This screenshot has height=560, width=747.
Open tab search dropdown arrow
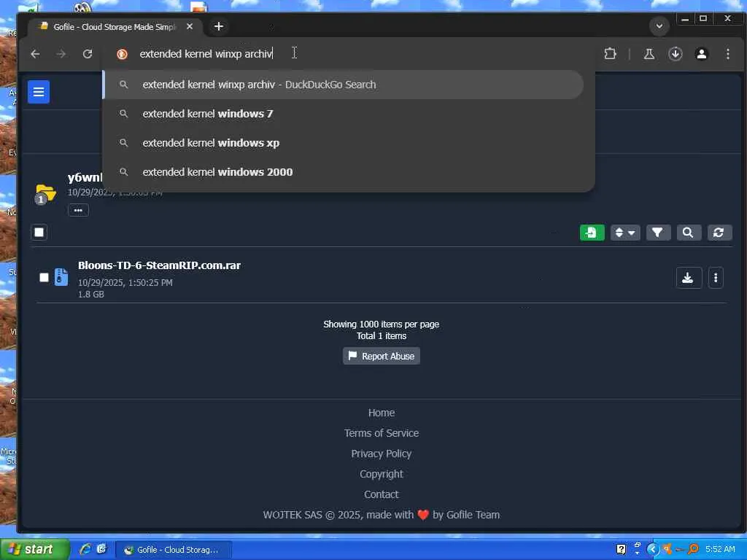pyautogui.click(x=659, y=26)
